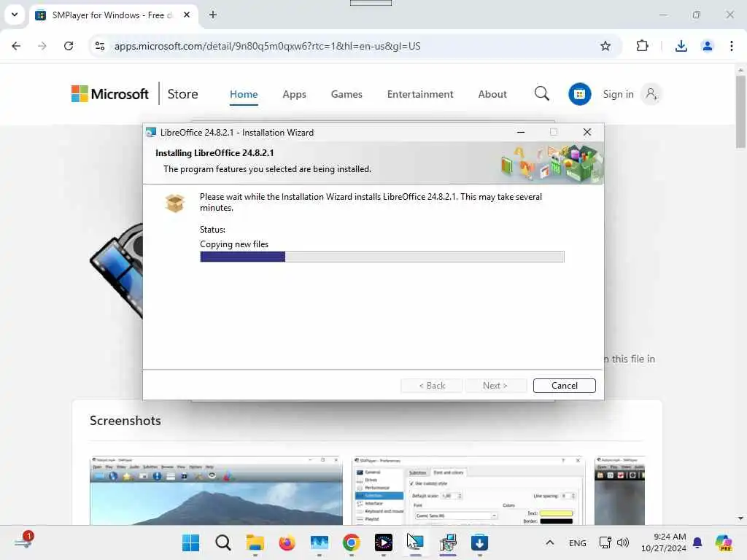Viewport: 747px width, 560px height.
Task: Open File Explorer from the taskbar
Action: (255, 542)
